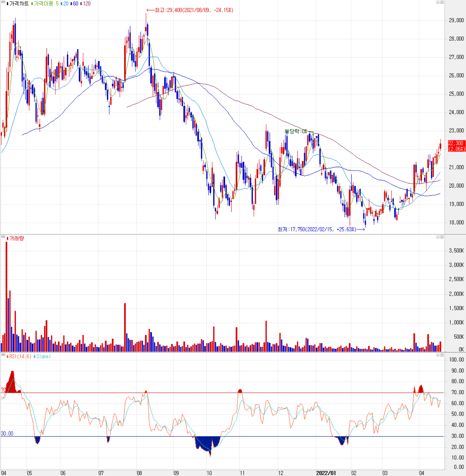Maximize the price chart panel
Viewport: 466px width, 476px height.
tap(438, 2)
